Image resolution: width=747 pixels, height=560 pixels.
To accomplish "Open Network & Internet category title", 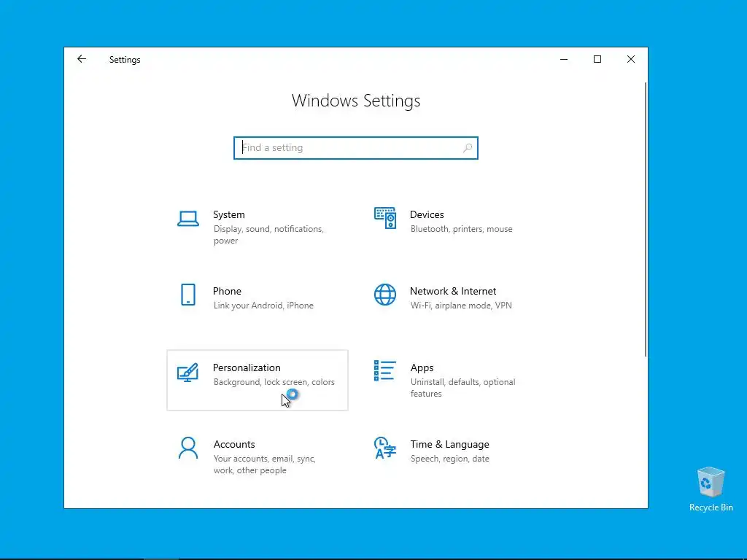I will (x=453, y=291).
